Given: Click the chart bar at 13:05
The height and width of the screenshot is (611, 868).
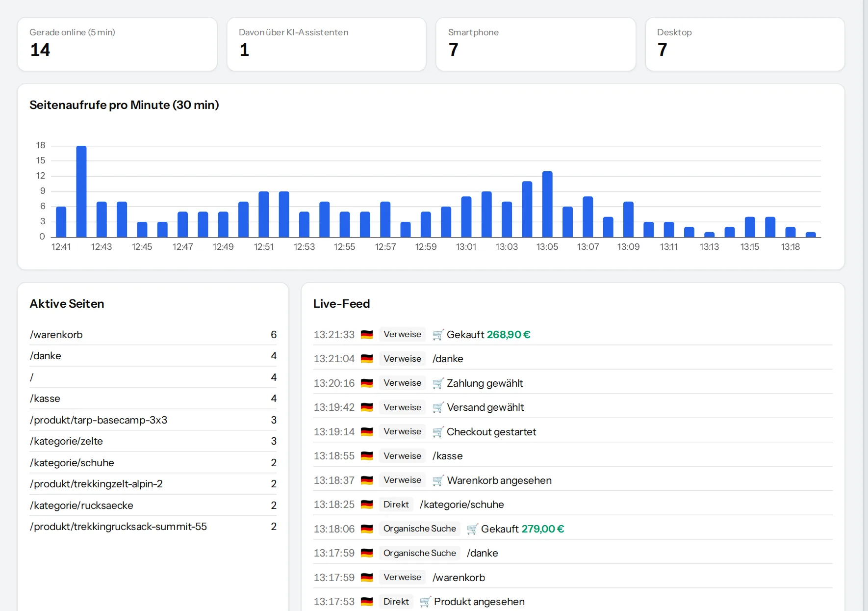Looking at the screenshot, I should 547,204.
